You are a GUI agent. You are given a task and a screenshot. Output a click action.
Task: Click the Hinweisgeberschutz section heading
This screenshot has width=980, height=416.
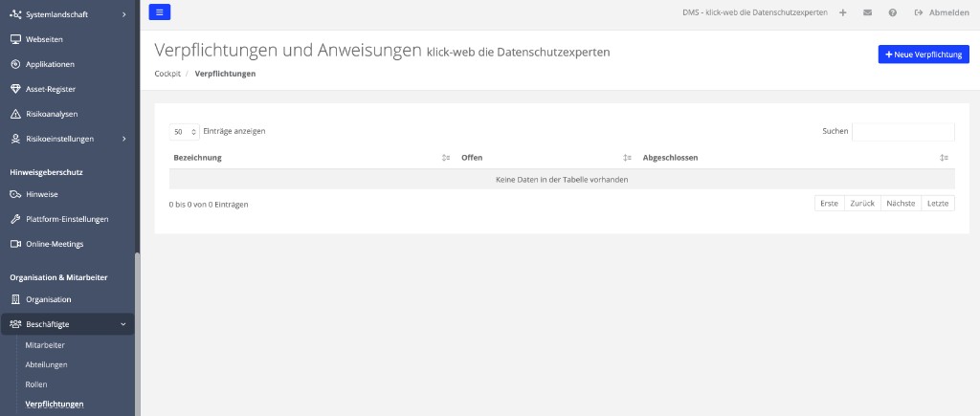pos(46,172)
